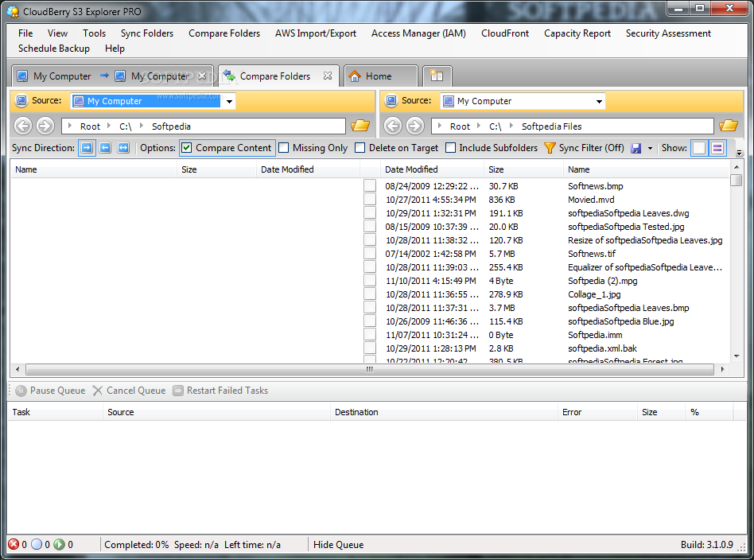Open folder browse icon in right pane
The height and width of the screenshot is (560, 754).
coord(729,126)
